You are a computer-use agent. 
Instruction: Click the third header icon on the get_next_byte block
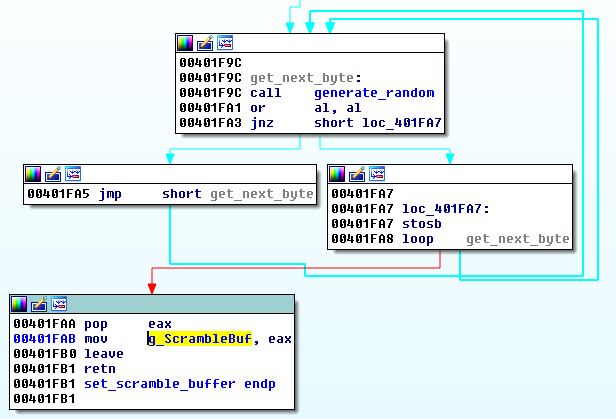tap(225, 43)
